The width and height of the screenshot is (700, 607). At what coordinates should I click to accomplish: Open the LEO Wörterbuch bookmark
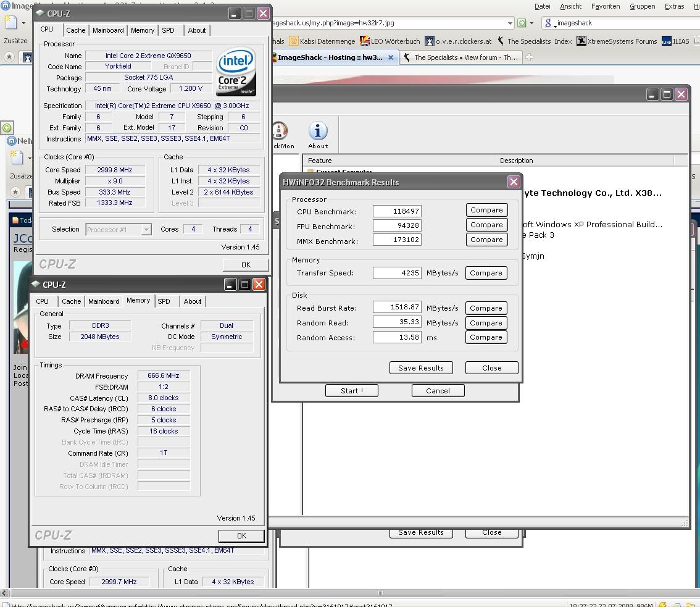coord(390,41)
